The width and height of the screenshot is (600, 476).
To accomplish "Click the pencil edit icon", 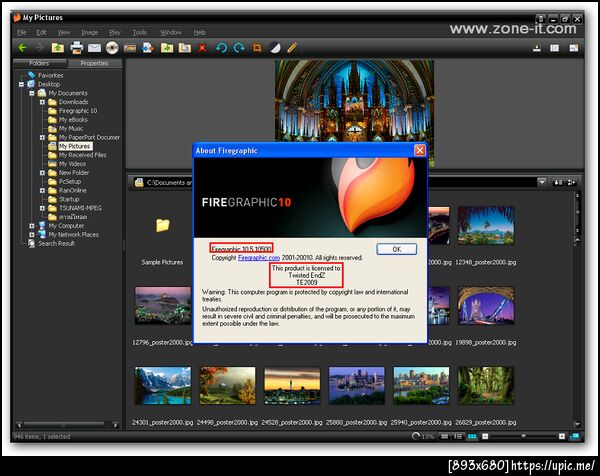I will coord(292,48).
